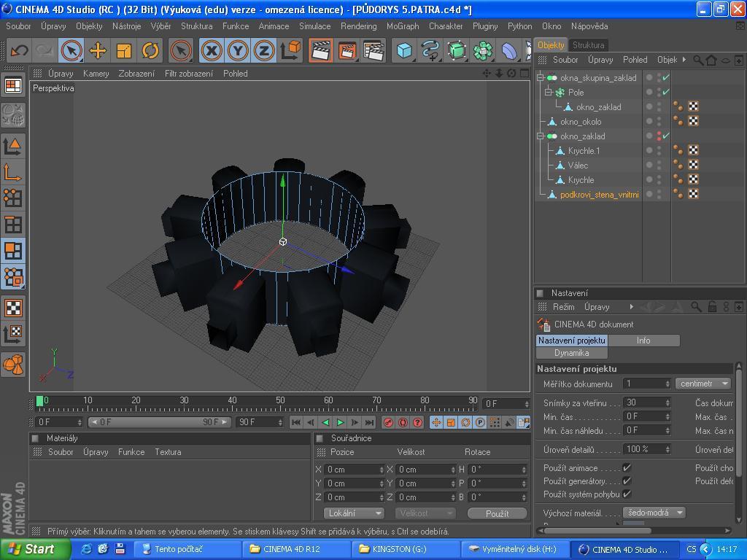Open the centimetr units dropdown
Screen dimensions: 747x560
(x=703, y=384)
